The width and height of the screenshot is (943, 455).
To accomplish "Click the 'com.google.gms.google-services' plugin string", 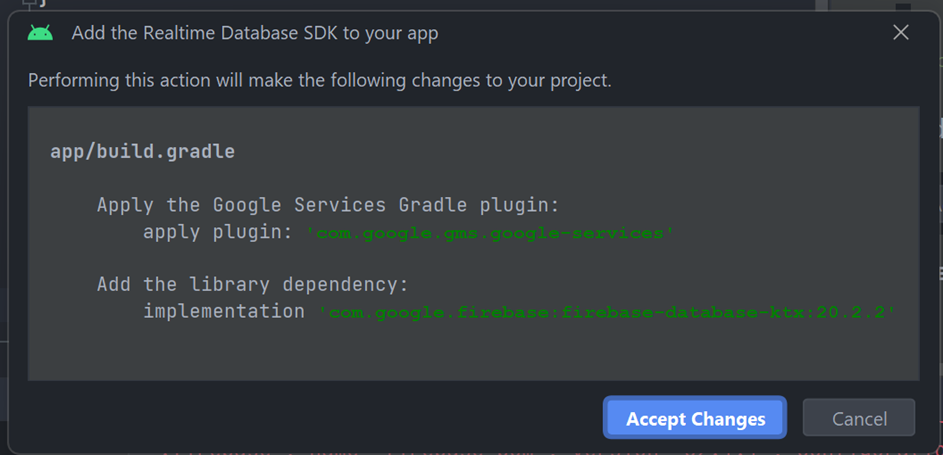I will (x=490, y=233).
